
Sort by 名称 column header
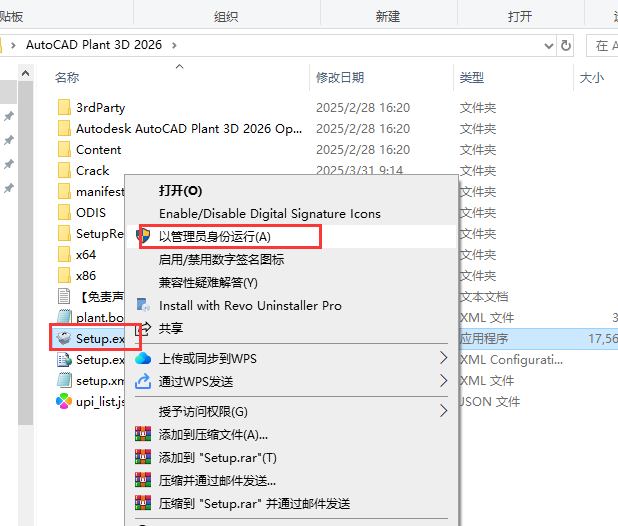click(67, 77)
